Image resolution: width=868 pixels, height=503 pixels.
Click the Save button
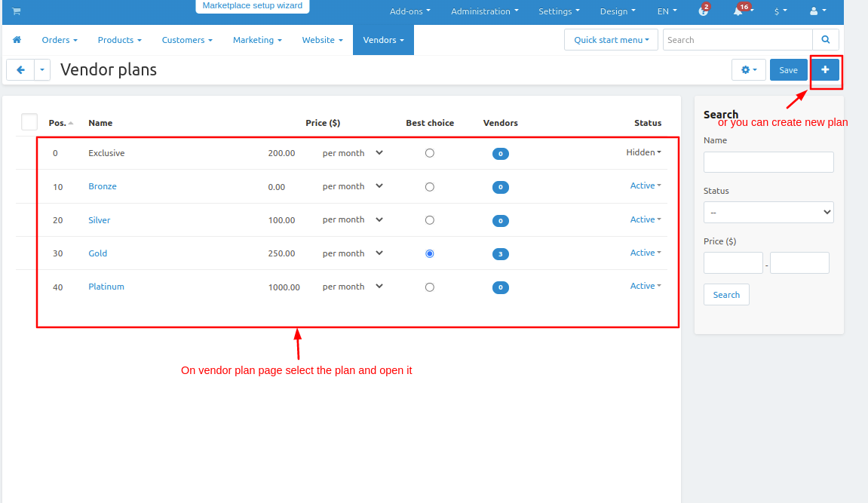788,70
